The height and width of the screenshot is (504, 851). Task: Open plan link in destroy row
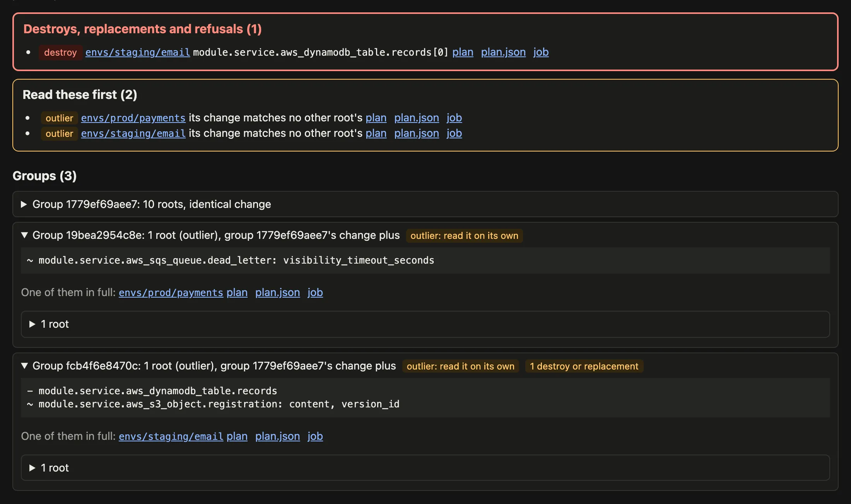(x=463, y=52)
